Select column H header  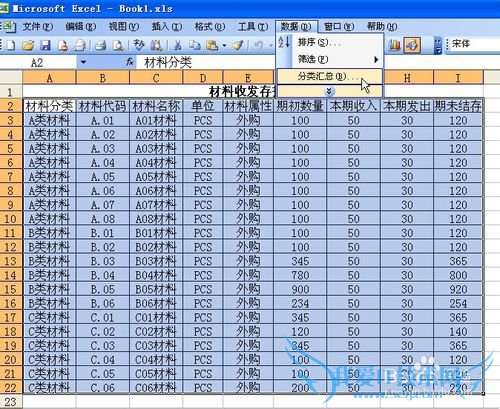coord(407,78)
